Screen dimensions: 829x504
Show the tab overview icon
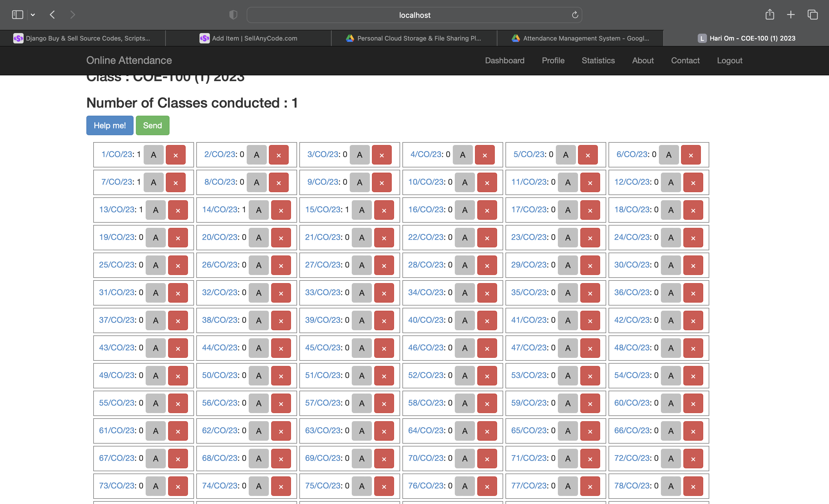click(x=813, y=15)
